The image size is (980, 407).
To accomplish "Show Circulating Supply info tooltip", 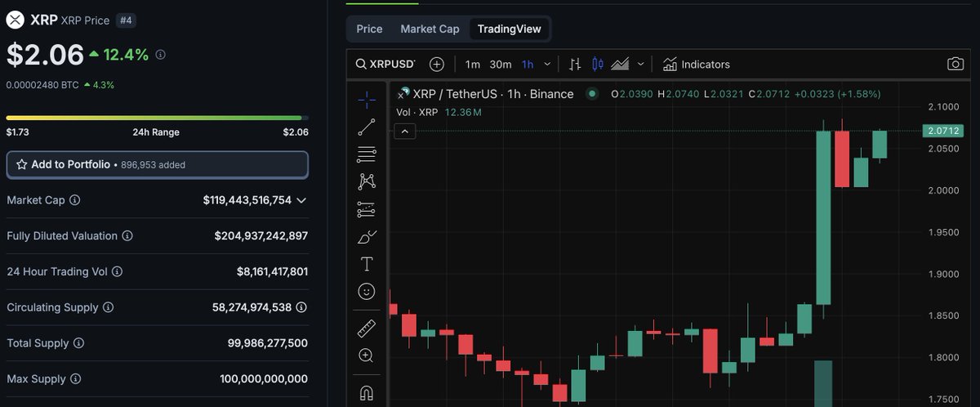I will (x=108, y=308).
